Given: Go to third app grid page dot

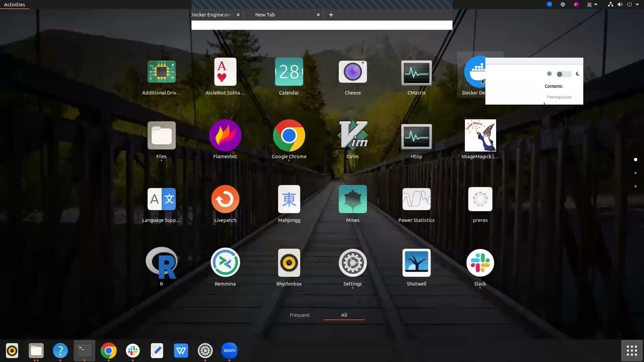Looking at the screenshot, I should coord(635,187).
